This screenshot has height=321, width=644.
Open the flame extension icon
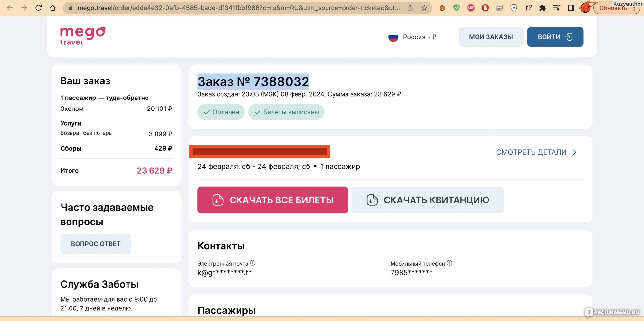point(442,8)
